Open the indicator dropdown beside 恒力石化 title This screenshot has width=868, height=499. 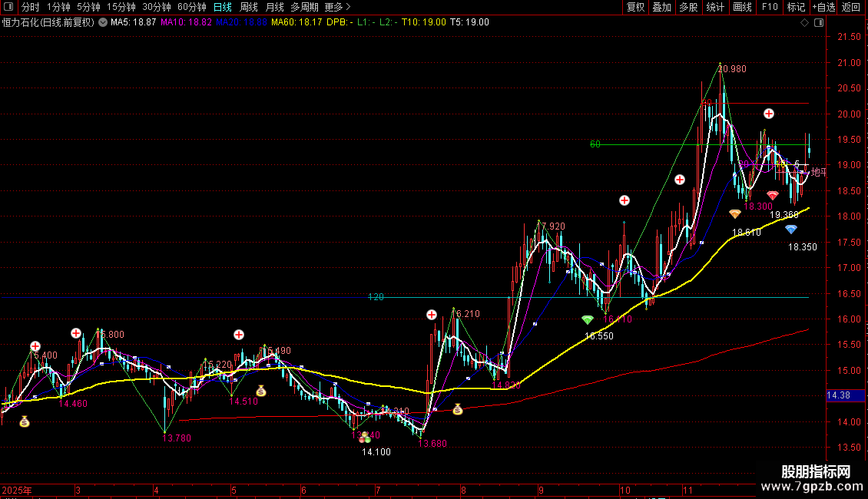(x=103, y=23)
